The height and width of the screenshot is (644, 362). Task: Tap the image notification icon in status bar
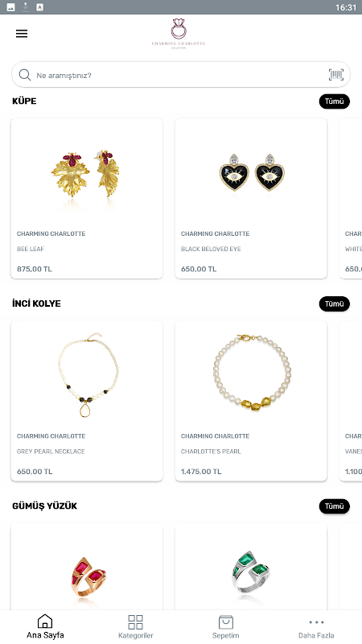tap(11, 7)
